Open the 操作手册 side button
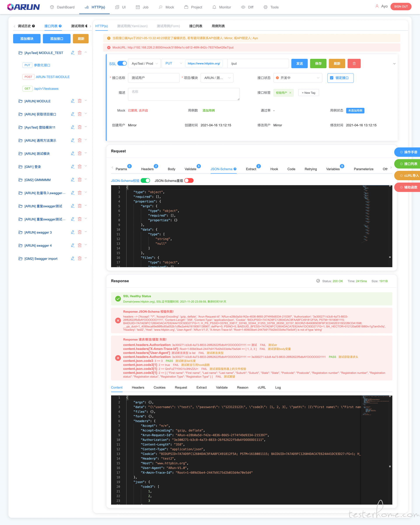The height and width of the screenshot is (525, 420). click(407, 152)
